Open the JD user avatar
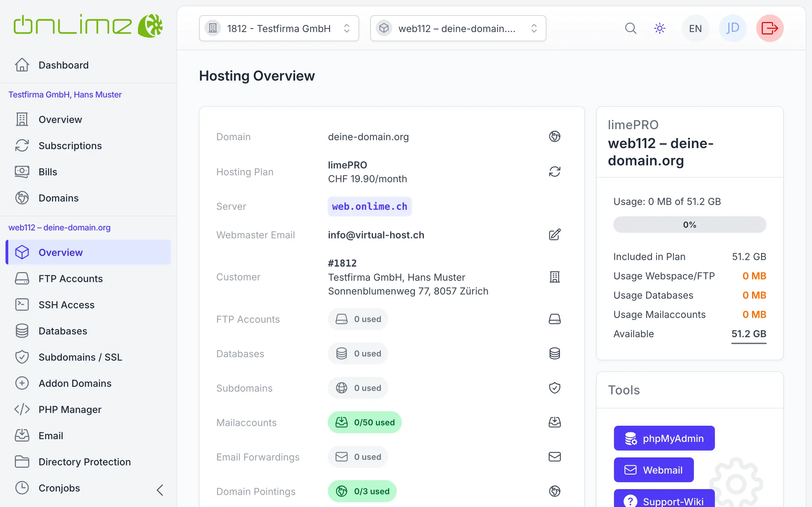This screenshot has width=812, height=507. (732, 28)
